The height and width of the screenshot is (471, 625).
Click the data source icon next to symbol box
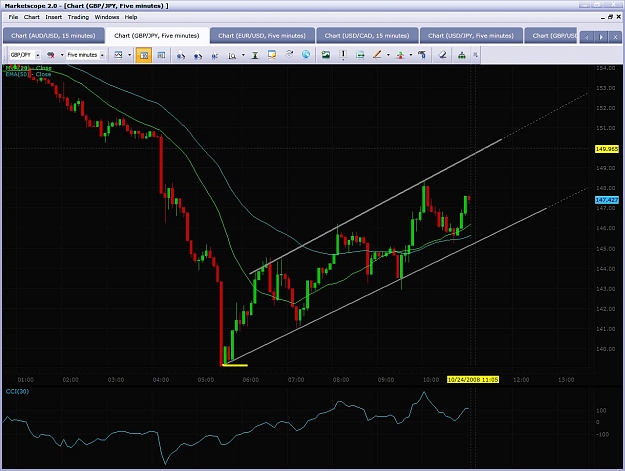(x=51, y=55)
